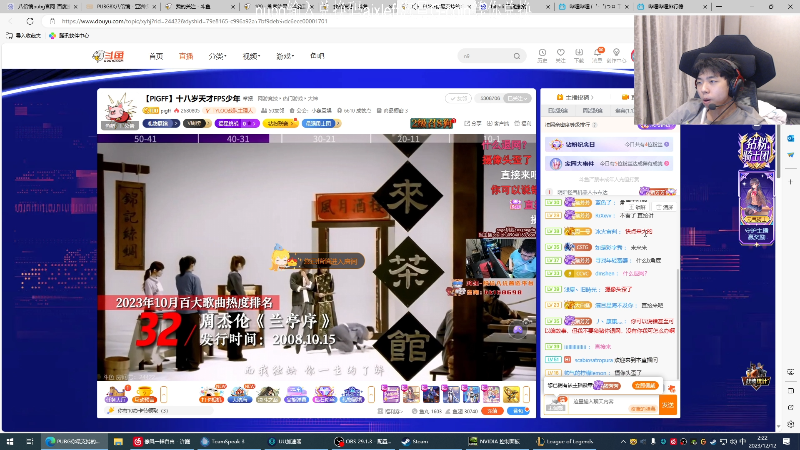Open the download icon in header
Viewport: 800px width, 450px height.
[579, 55]
